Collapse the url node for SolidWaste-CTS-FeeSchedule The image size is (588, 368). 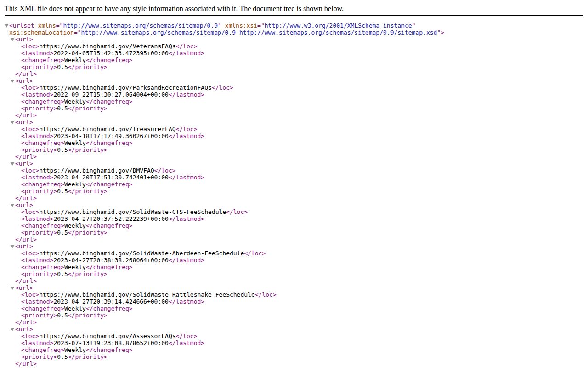(12, 205)
